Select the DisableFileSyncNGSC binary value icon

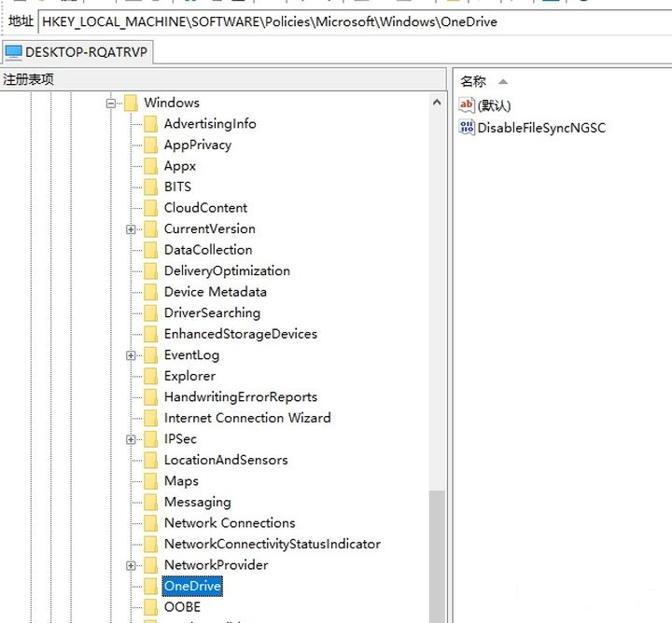[x=467, y=127]
